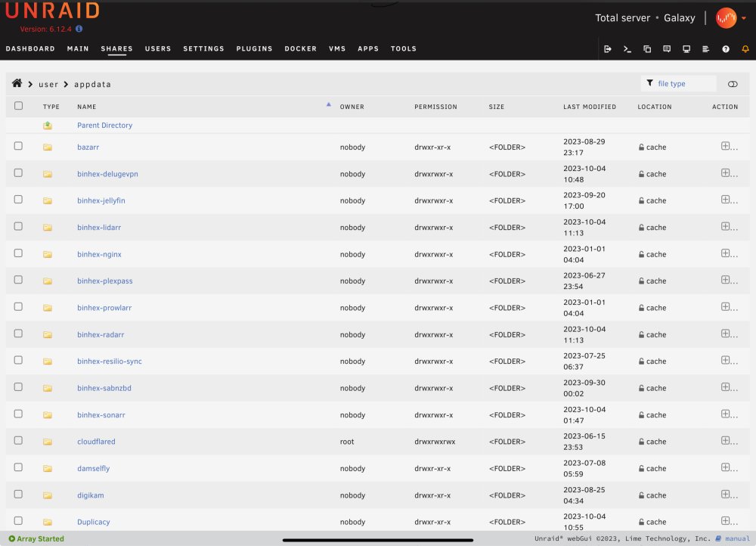Open action menu for digikam row
The height and width of the screenshot is (546, 756).
(x=729, y=495)
